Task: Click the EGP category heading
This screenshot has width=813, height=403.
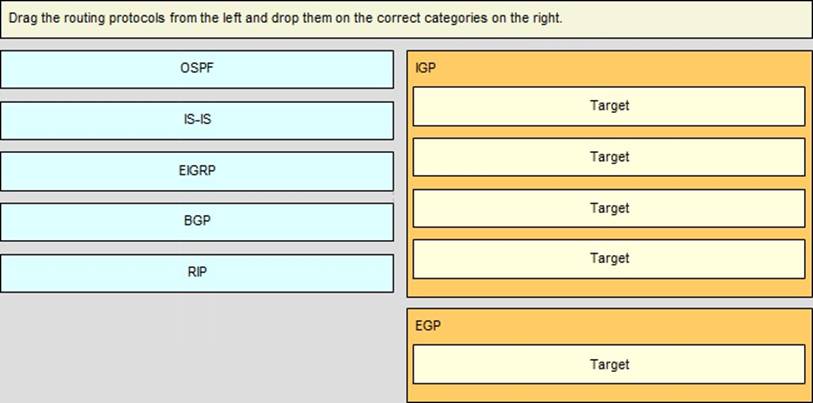Action: tap(427, 326)
